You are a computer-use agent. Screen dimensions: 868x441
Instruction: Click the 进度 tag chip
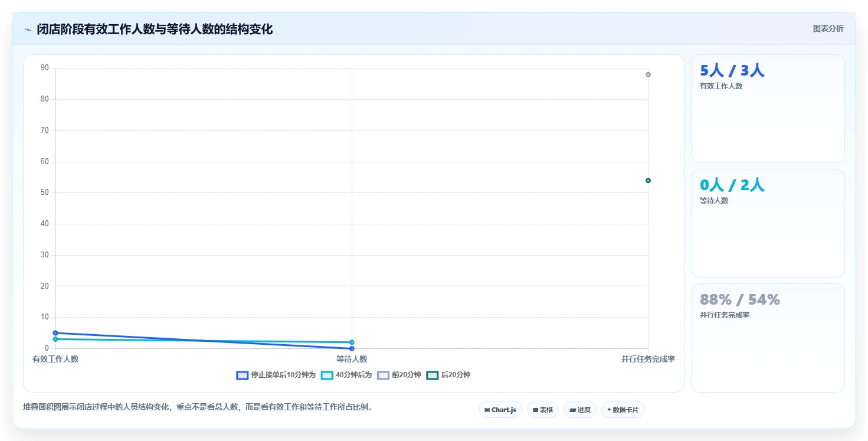click(x=580, y=410)
